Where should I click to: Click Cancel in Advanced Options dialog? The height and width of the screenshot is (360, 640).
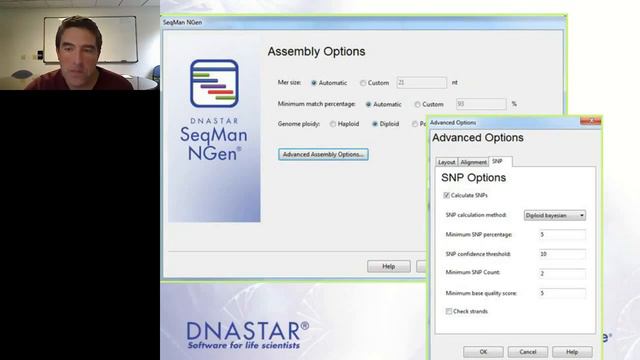coord(528,351)
